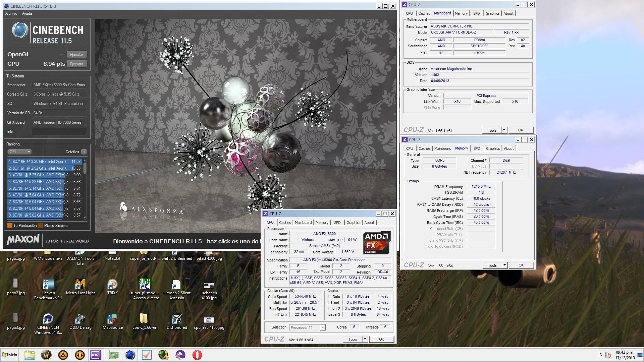Open Tools dropdown arrow in Memory CPU-Z window
The image size is (644, 362).
click(x=504, y=265)
